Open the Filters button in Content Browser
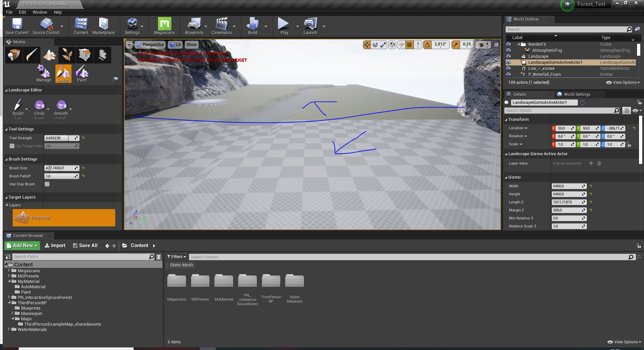This screenshot has height=350, width=644. point(176,257)
